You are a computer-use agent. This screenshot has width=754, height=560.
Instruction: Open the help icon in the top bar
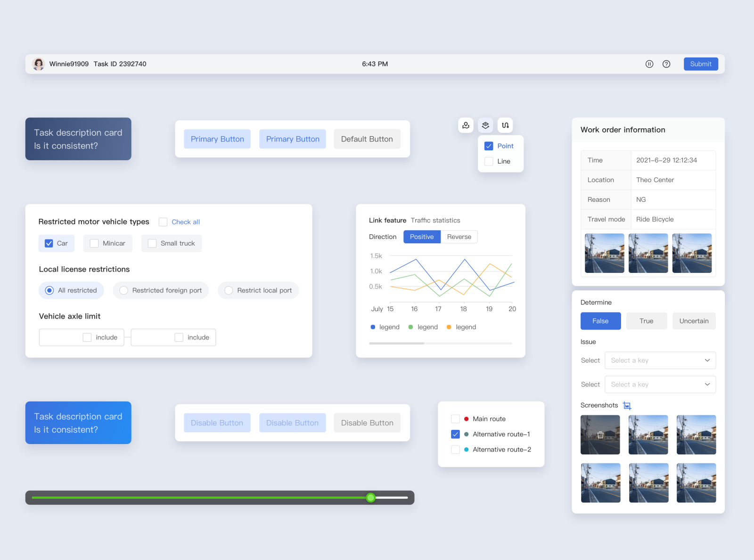tap(666, 64)
